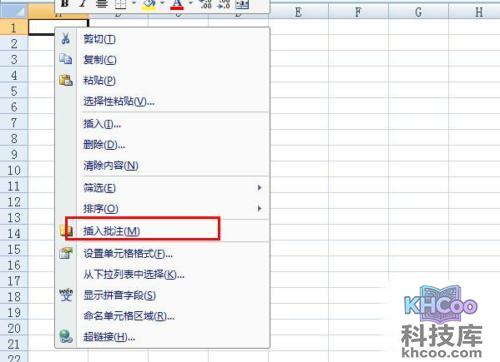
Task: Select row 8 header
Action: (14, 138)
